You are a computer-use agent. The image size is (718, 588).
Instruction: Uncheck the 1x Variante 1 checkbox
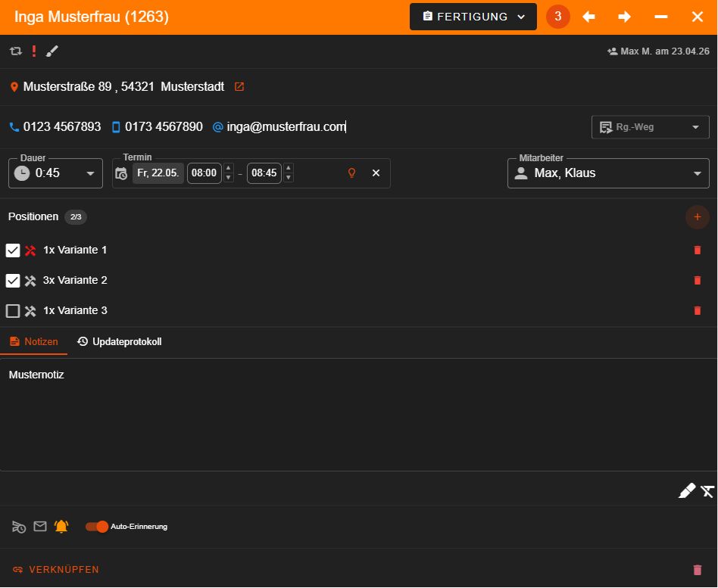[13, 250]
